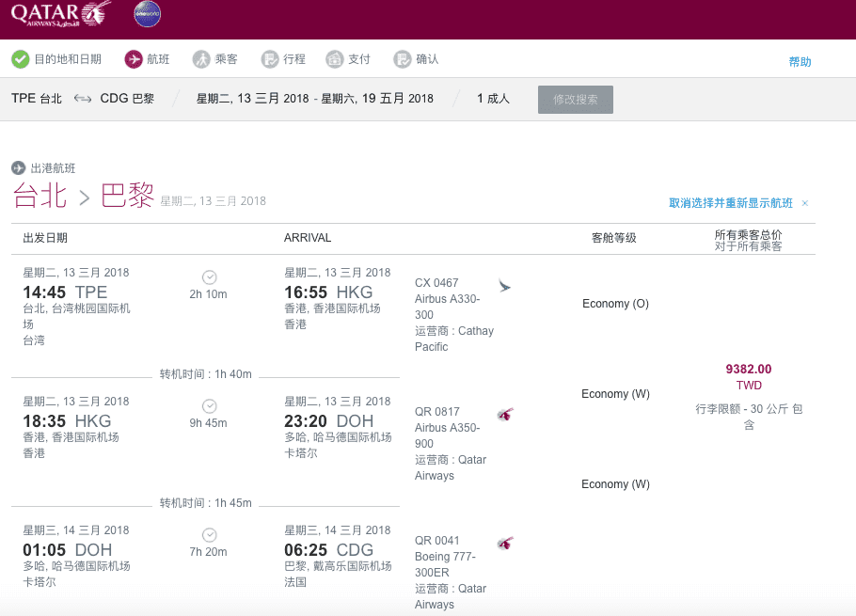Go to 目的地和日期 step
The image size is (856, 616).
tap(68, 59)
